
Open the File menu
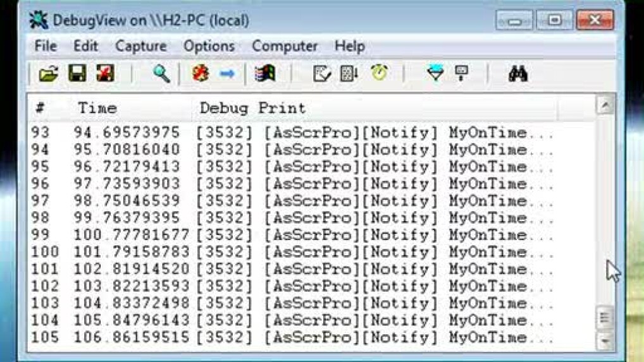[x=46, y=46]
